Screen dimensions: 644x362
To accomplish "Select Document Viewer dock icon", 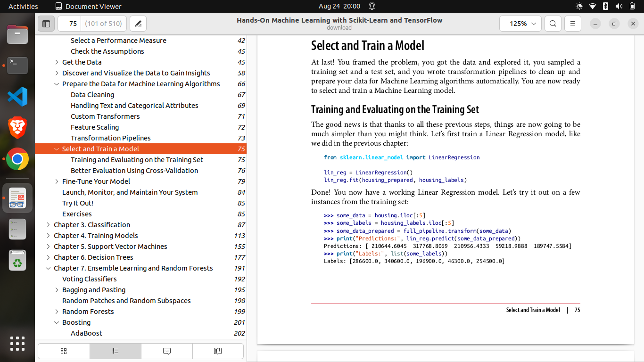I will pyautogui.click(x=17, y=198).
